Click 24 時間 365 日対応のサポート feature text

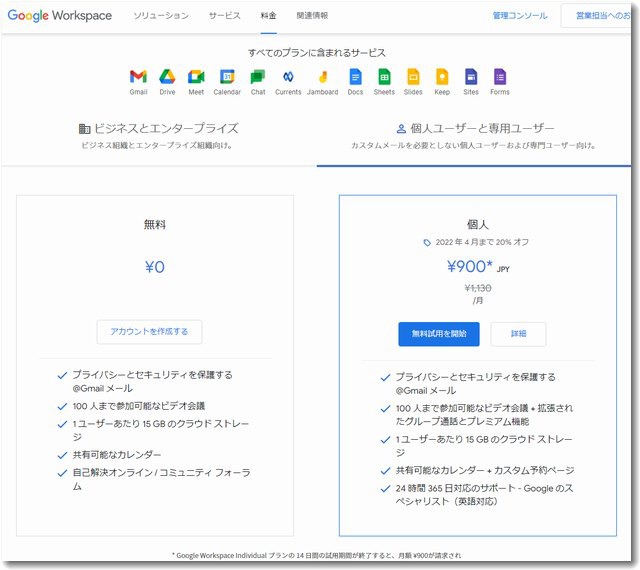pyautogui.click(x=484, y=495)
